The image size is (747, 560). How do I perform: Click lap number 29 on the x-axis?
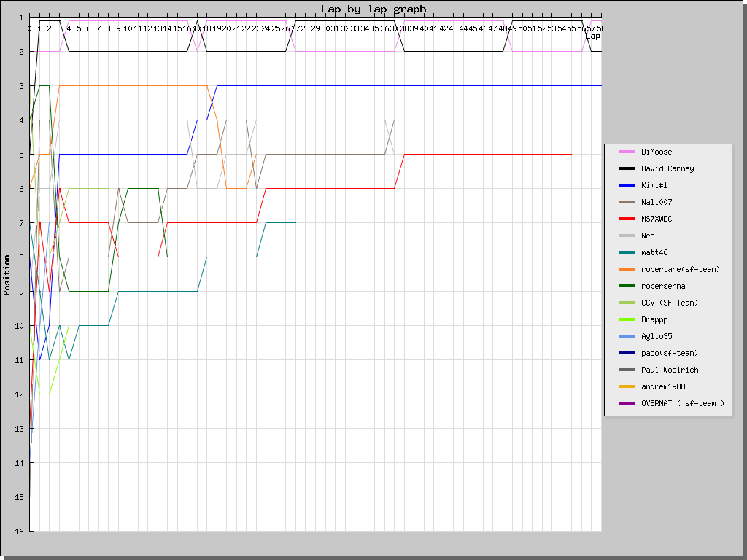tap(315, 28)
